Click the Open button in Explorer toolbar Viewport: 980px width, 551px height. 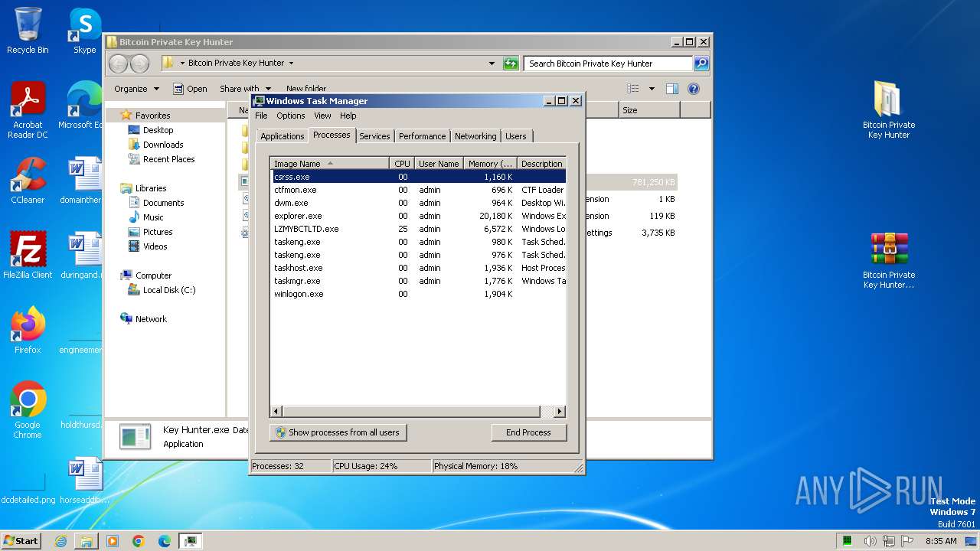(x=191, y=89)
